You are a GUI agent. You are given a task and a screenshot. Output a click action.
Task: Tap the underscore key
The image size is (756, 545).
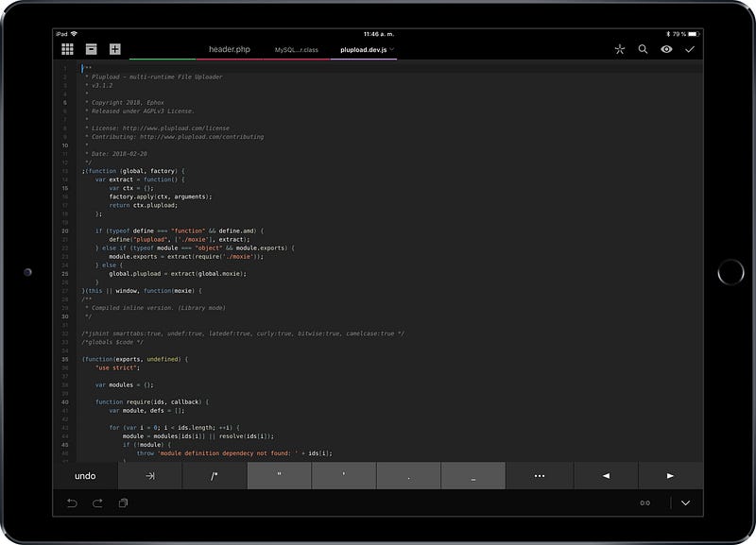[x=473, y=476]
